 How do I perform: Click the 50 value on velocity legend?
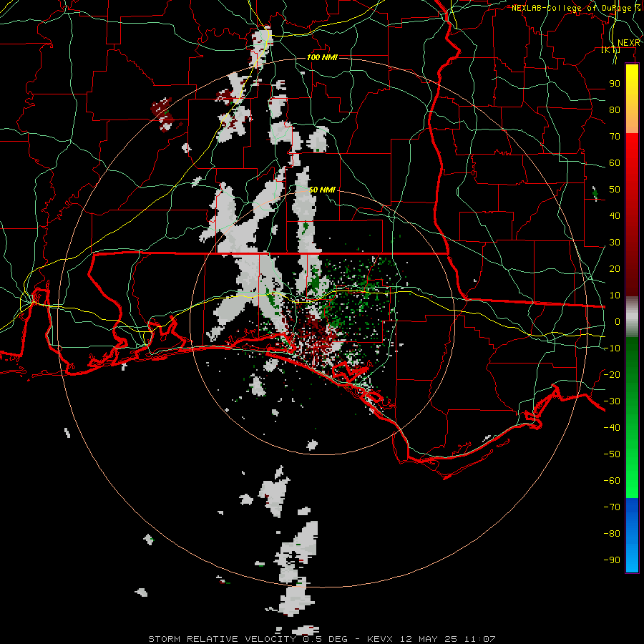[615, 190]
